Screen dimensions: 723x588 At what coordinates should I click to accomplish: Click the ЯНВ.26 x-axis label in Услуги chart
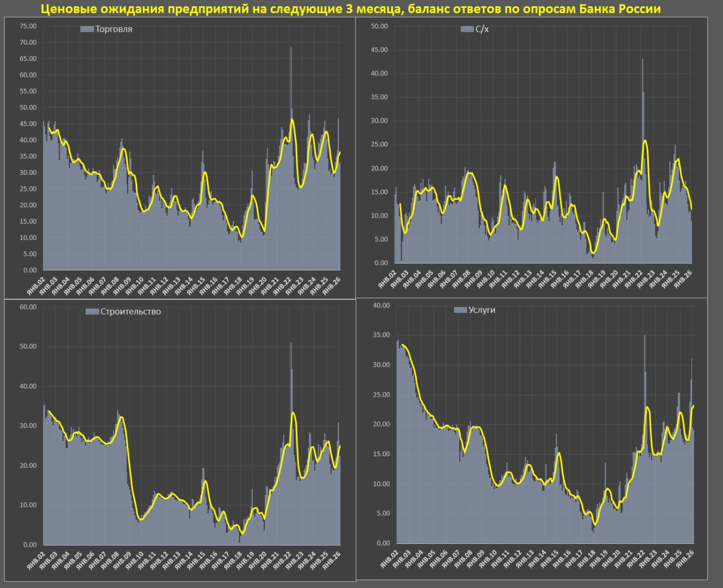684,558
